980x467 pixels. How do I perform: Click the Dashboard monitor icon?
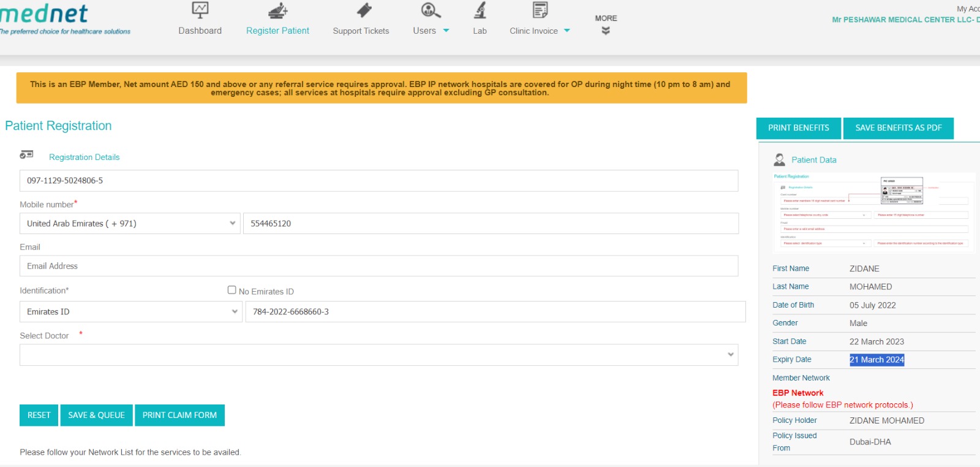click(x=200, y=10)
